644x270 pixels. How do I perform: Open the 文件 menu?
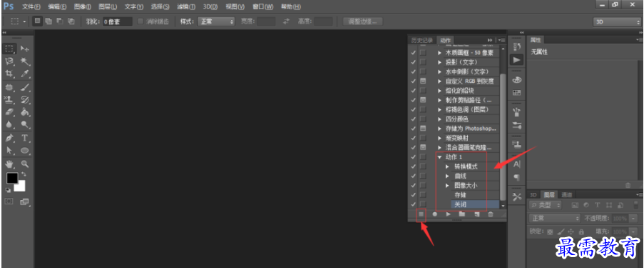coord(31,6)
